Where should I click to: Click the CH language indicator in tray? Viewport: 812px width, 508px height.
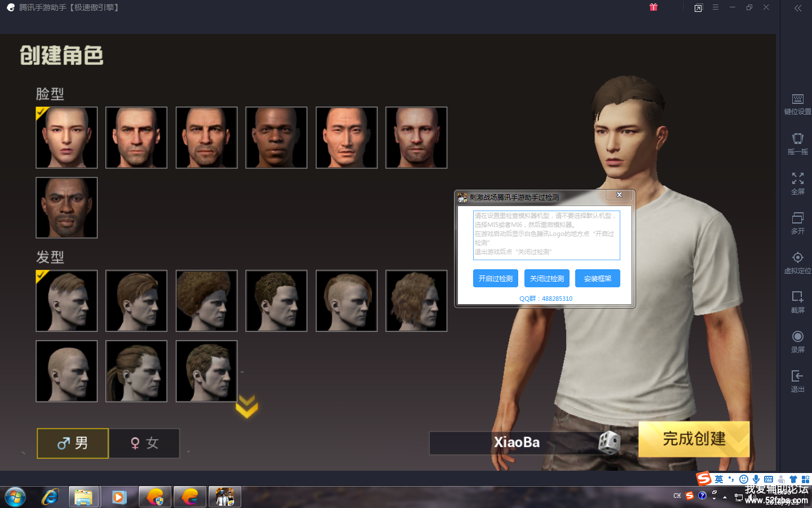[x=677, y=496]
